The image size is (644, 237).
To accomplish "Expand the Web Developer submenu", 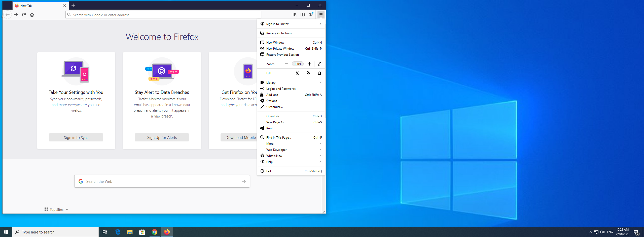I will [291, 150].
